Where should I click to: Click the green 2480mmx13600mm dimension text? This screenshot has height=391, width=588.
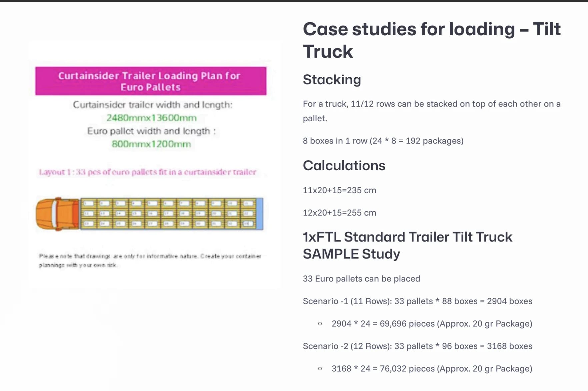coord(151,118)
